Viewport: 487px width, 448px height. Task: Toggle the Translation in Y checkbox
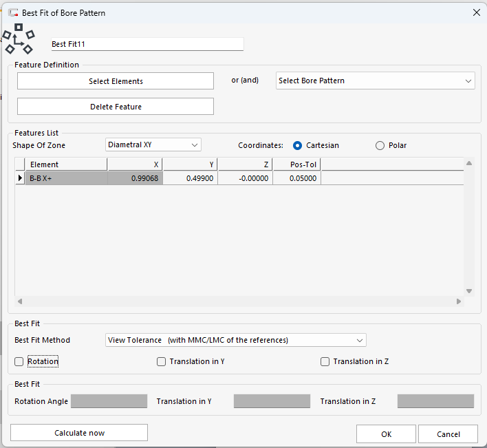(162, 361)
